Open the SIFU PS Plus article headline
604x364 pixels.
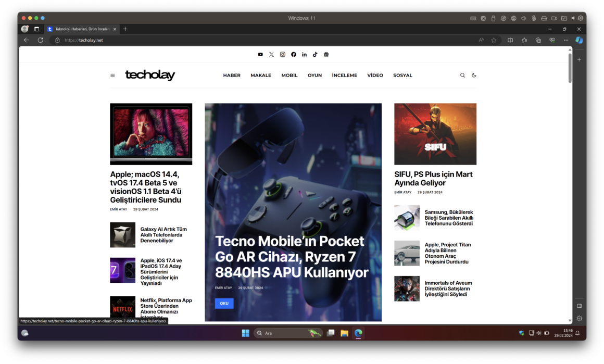click(433, 179)
